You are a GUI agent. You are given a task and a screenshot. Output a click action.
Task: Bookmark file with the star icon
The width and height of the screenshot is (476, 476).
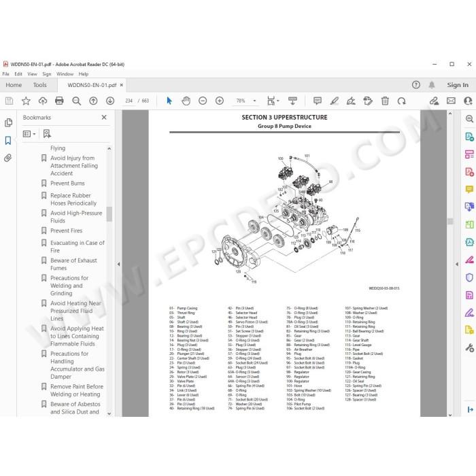[x=26, y=101]
